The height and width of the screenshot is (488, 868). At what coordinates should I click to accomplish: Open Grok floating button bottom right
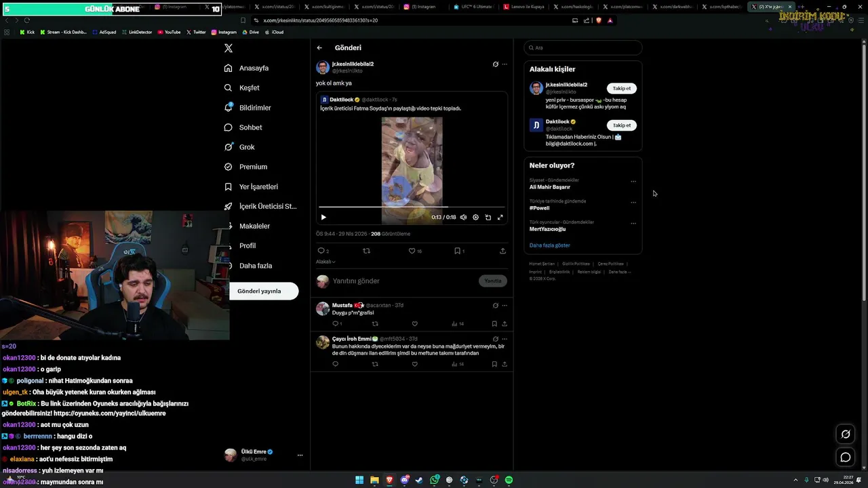(x=846, y=434)
